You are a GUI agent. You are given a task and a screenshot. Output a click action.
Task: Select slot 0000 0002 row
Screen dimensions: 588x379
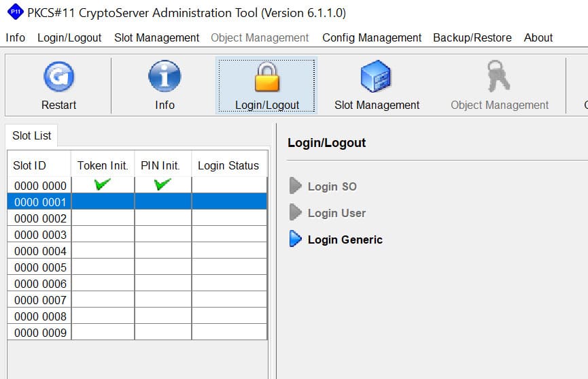[x=137, y=218]
